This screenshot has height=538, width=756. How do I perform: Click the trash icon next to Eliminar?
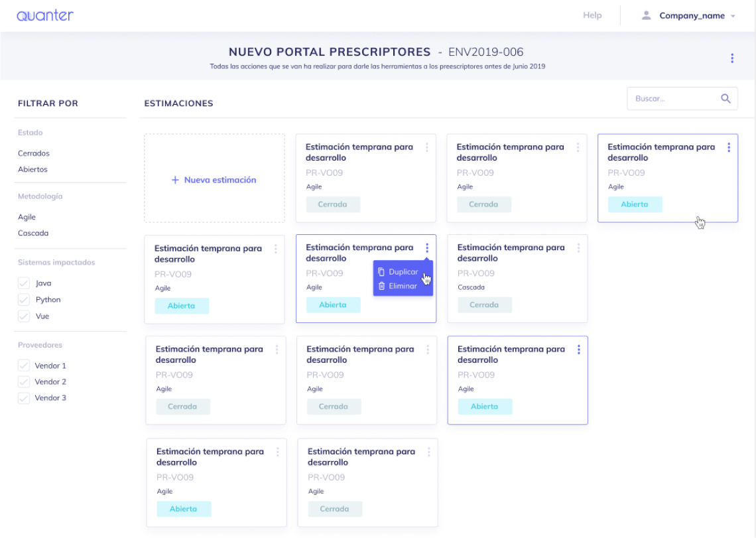(381, 287)
